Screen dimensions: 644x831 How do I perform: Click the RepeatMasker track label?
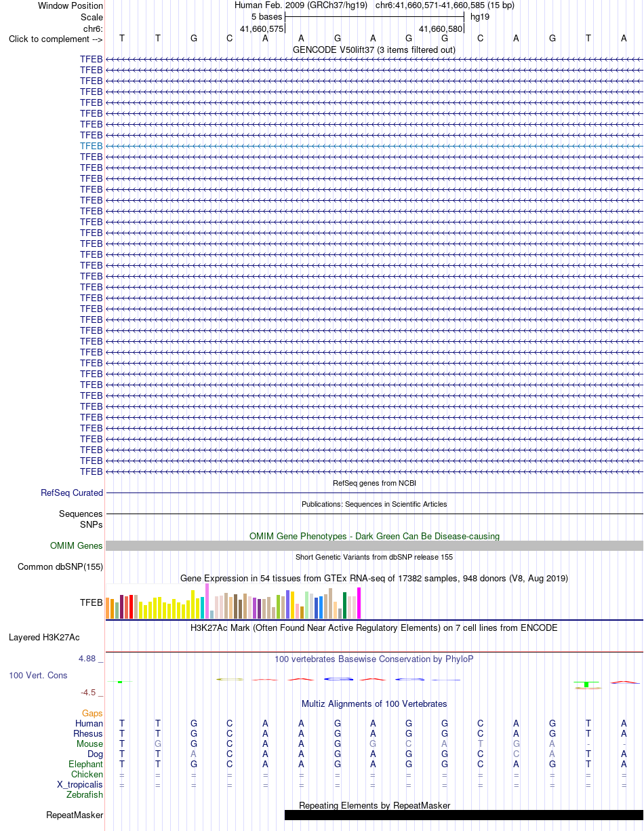click(x=75, y=815)
